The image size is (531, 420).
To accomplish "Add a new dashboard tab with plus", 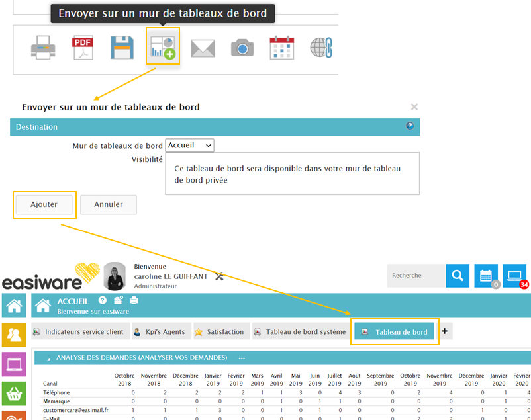I will click(444, 331).
